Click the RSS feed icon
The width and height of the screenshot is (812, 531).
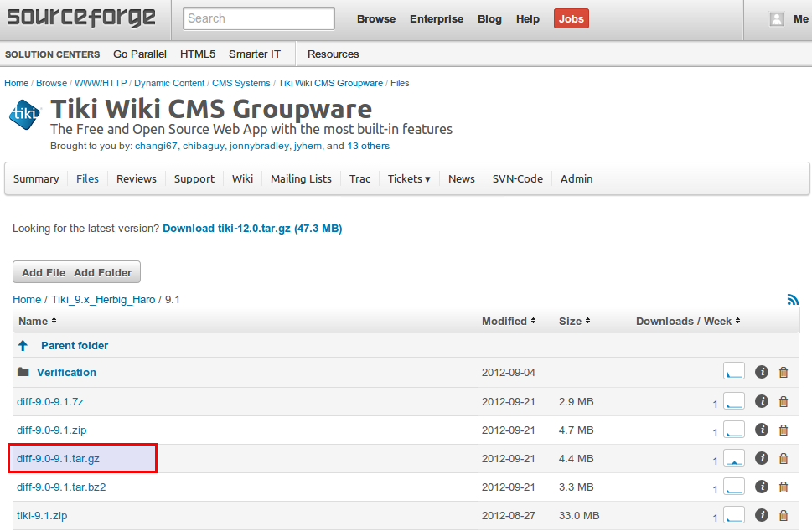pos(793,300)
